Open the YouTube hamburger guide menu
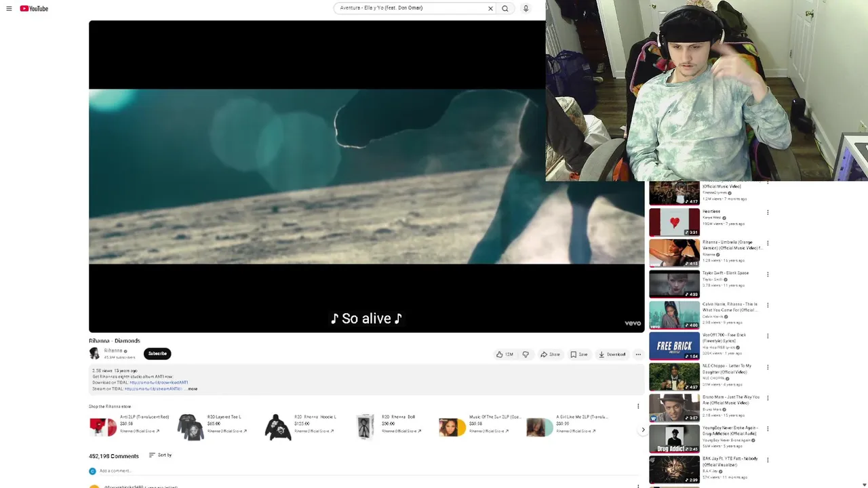 point(9,9)
